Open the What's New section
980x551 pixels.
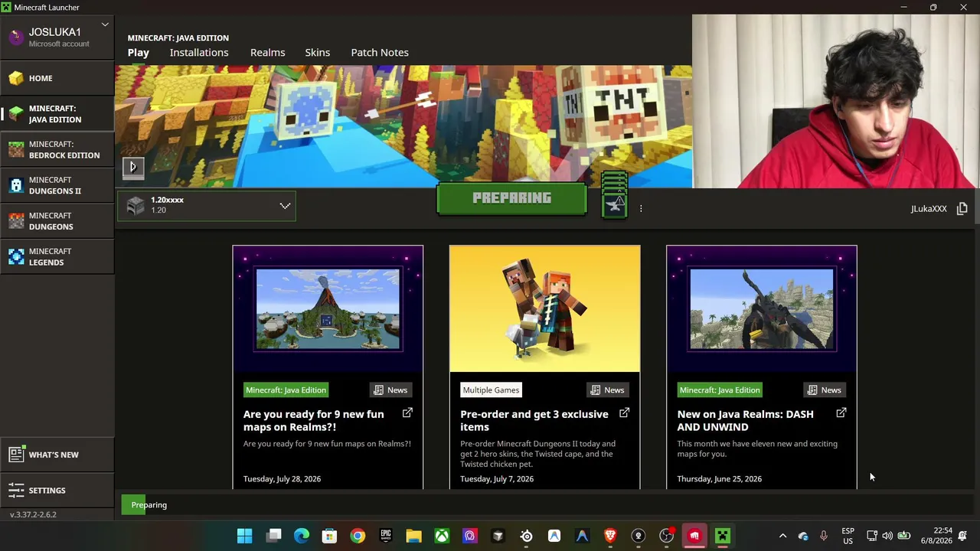coord(57,455)
